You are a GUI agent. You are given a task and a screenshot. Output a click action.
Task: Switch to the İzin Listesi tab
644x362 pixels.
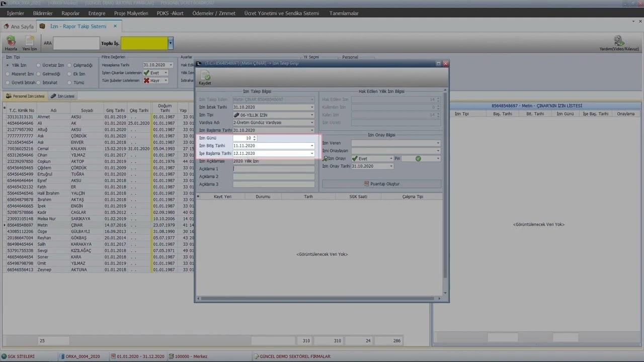pos(62,96)
